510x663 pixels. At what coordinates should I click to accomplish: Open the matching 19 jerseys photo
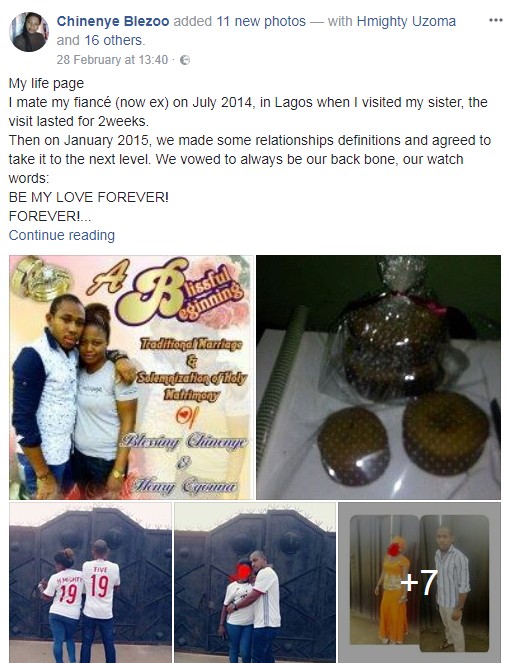[90, 582]
